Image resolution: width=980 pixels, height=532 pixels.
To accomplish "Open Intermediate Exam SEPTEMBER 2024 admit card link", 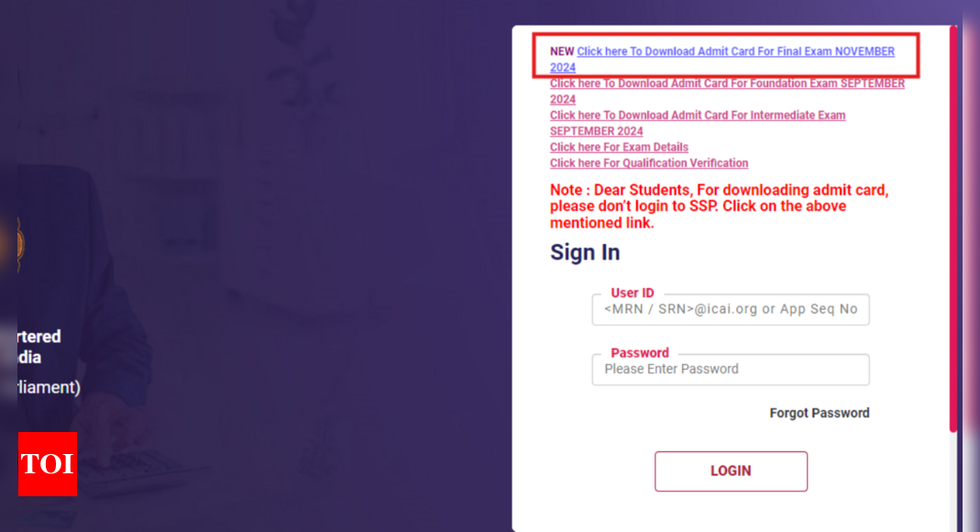I will (x=698, y=123).
